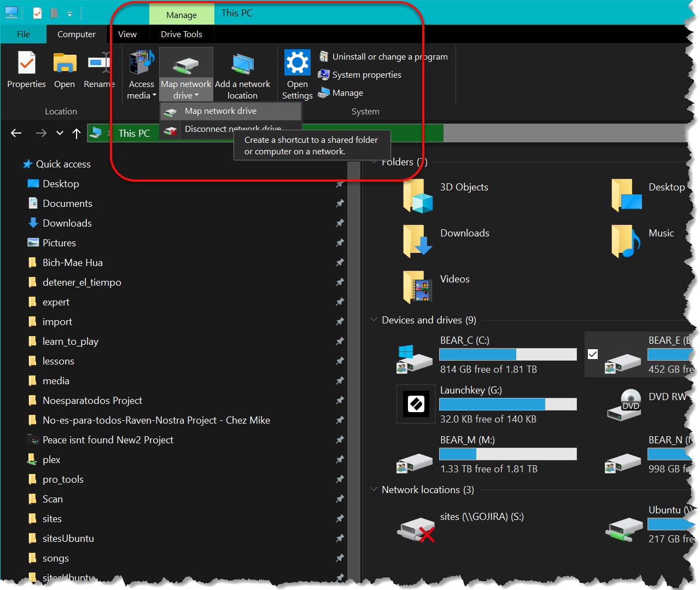Open the recent locations dropdown arrow
The image size is (700, 590).
coord(60,133)
